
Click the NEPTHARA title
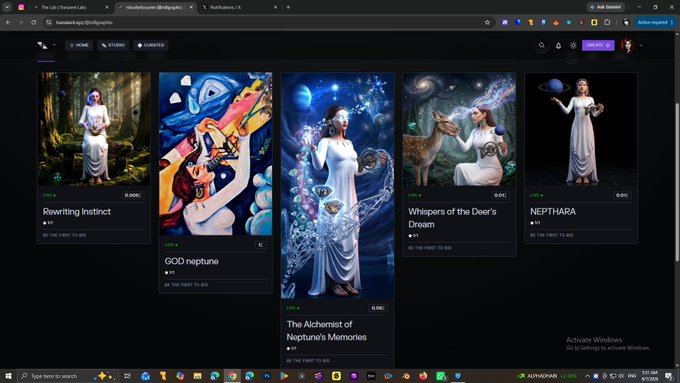pos(553,212)
